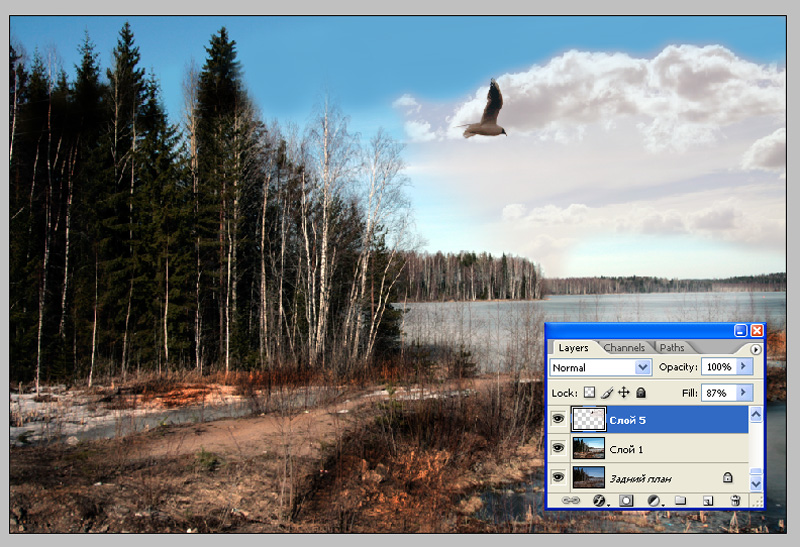Create new fill or adjustment layer
This screenshot has width=800, height=547.
654,501
